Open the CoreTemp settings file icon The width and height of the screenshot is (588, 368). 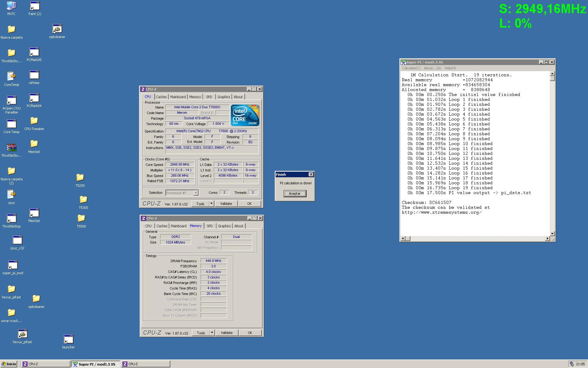(x=11, y=76)
